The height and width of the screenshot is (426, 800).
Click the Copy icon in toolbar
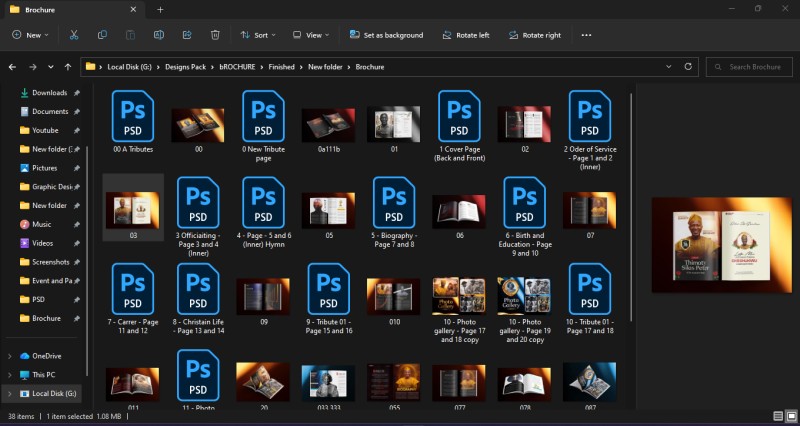[x=102, y=35]
